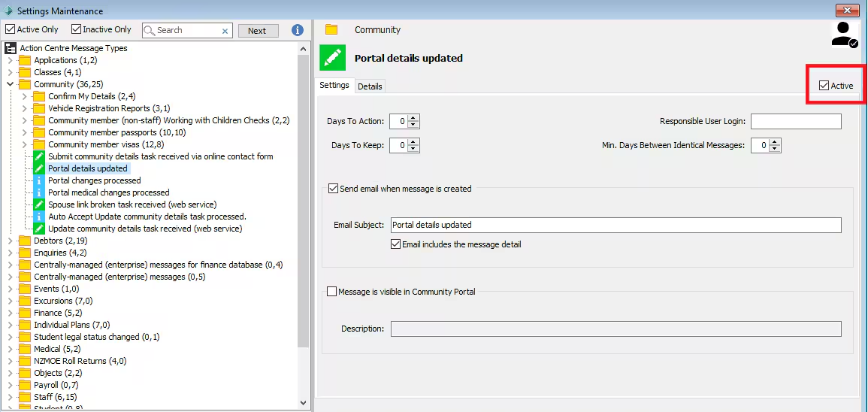Toggle Email includes the message detail

pos(395,244)
